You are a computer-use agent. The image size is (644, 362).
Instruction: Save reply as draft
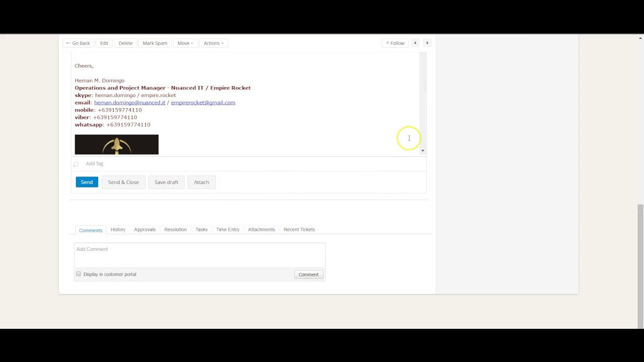click(166, 182)
